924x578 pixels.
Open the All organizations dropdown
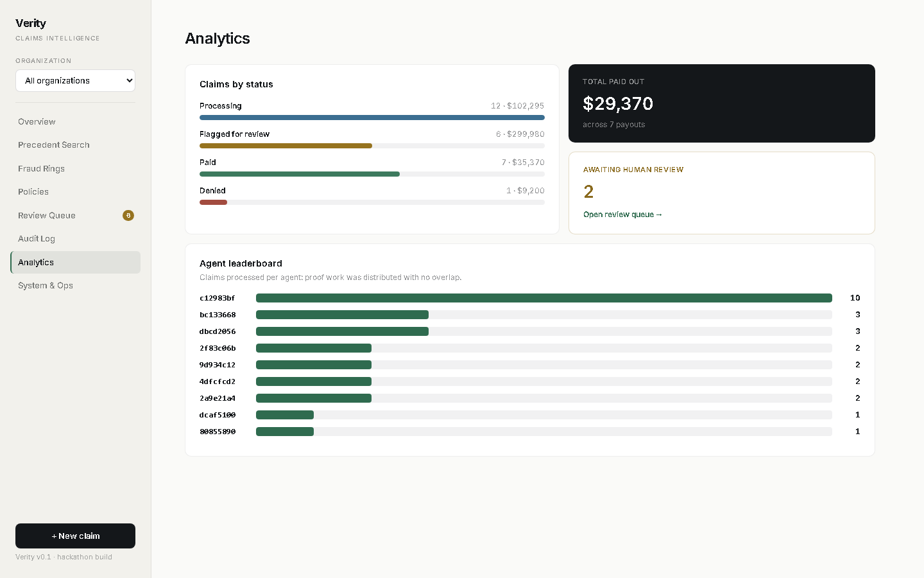[x=75, y=80]
